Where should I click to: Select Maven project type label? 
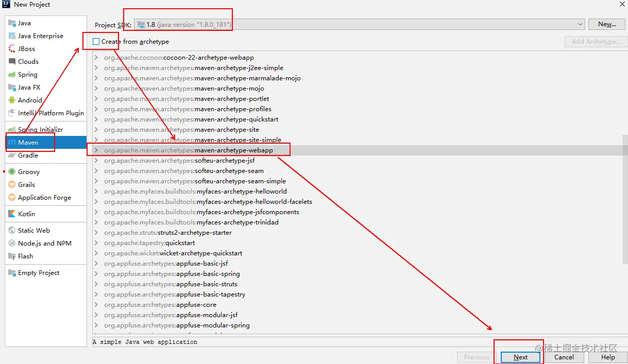click(x=28, y=143)
